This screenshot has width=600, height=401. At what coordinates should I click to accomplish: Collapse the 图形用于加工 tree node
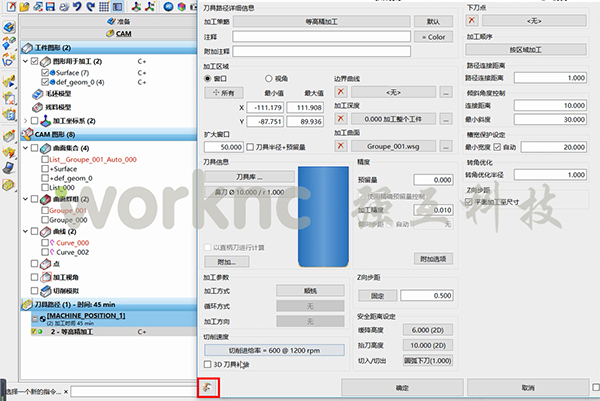pos(25,61)
